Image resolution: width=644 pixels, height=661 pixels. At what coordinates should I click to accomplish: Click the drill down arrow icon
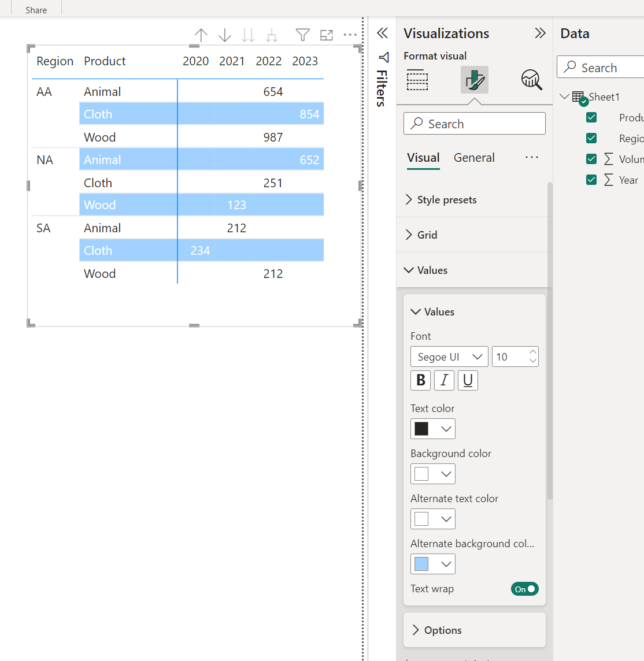pyautogui.click(x=225, y=35)
